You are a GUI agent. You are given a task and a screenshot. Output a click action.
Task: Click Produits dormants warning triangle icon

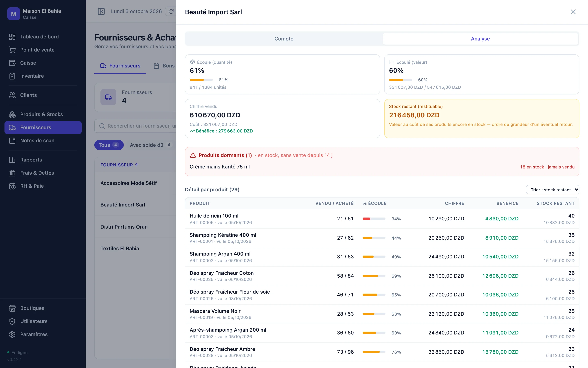[x=193, y=155]
